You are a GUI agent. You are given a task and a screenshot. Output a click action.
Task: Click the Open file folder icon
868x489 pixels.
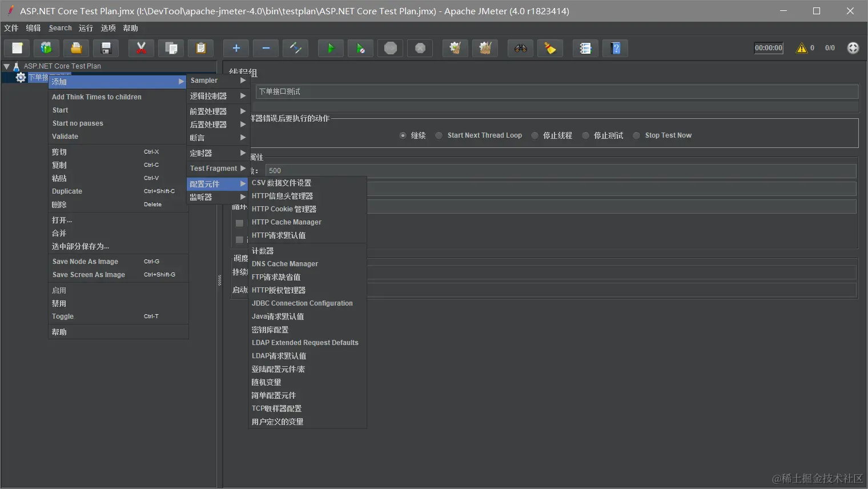pyautogui.click(x=77, y=48)
